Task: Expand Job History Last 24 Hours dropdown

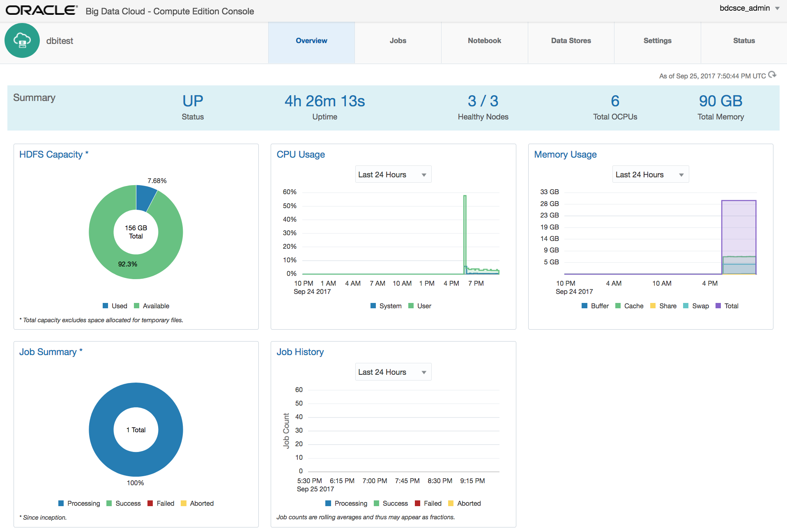Action: point(393,372)
